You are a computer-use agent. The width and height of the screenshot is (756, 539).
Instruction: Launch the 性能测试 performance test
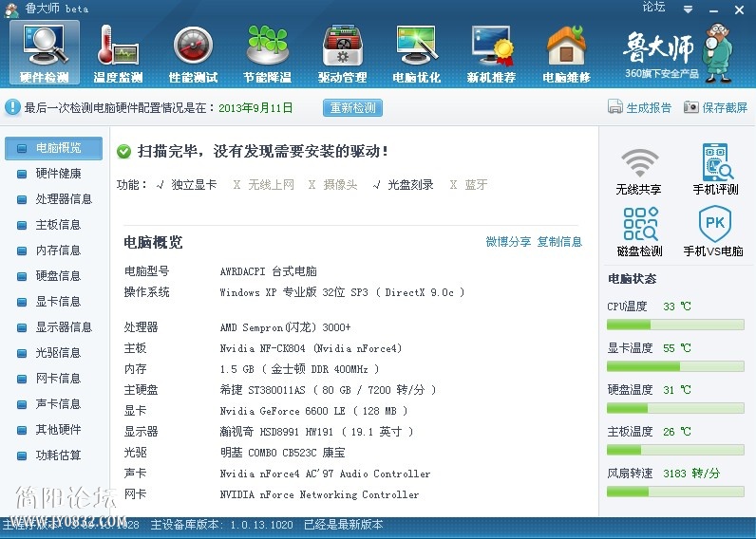[193, 53]
